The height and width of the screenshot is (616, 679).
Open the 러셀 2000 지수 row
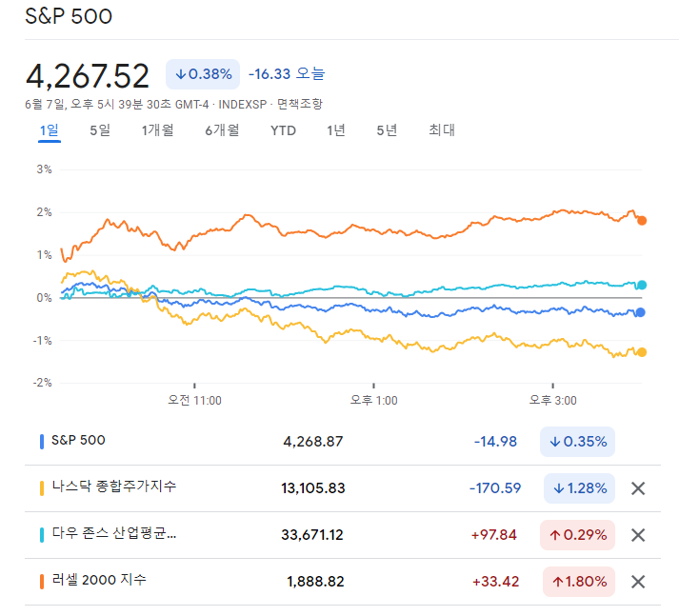tap(343, 582)
